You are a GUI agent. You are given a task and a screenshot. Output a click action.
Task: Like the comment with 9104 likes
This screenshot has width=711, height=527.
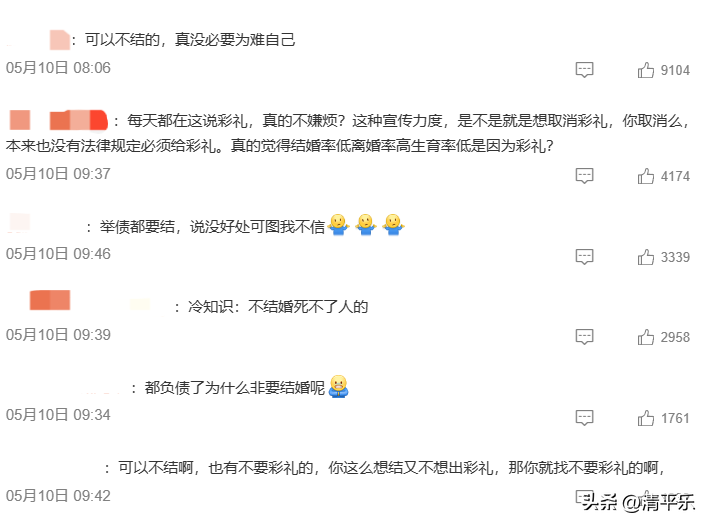(x=645, y=70)
